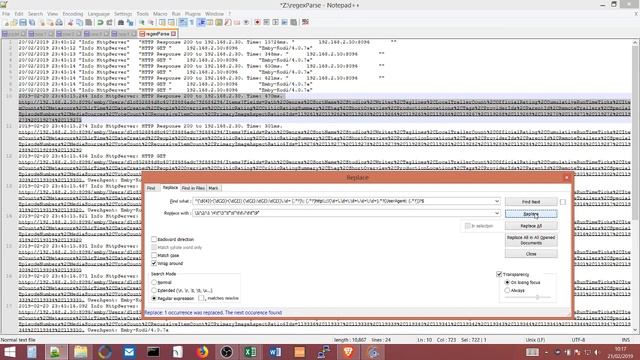Screen dimensions: 640x360
Task: Click the Paste toolbar icon
Action: point(88,22)
